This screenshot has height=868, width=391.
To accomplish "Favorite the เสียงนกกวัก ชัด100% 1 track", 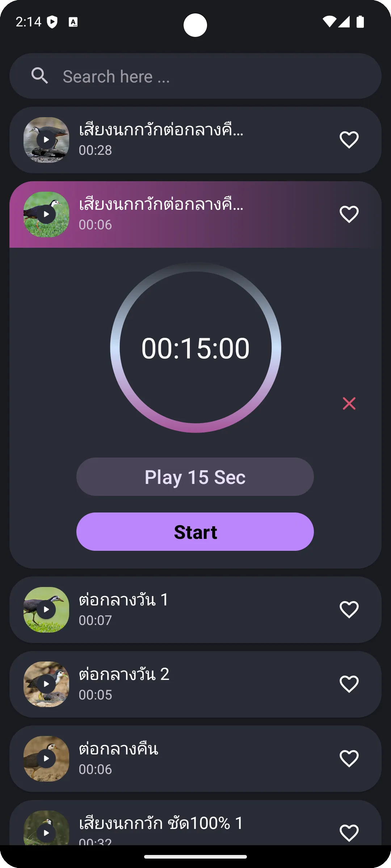I will click(x=349, y=833).
